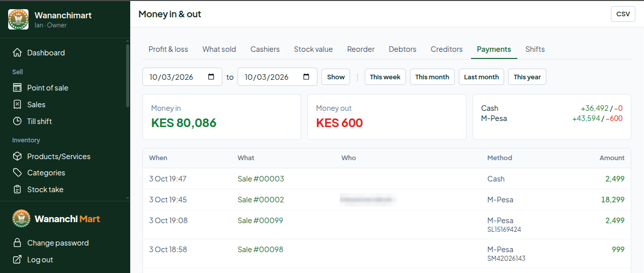Open the Dashboard home icon
The width and height of the screenshot is (644, 273).
coord(17,53)
